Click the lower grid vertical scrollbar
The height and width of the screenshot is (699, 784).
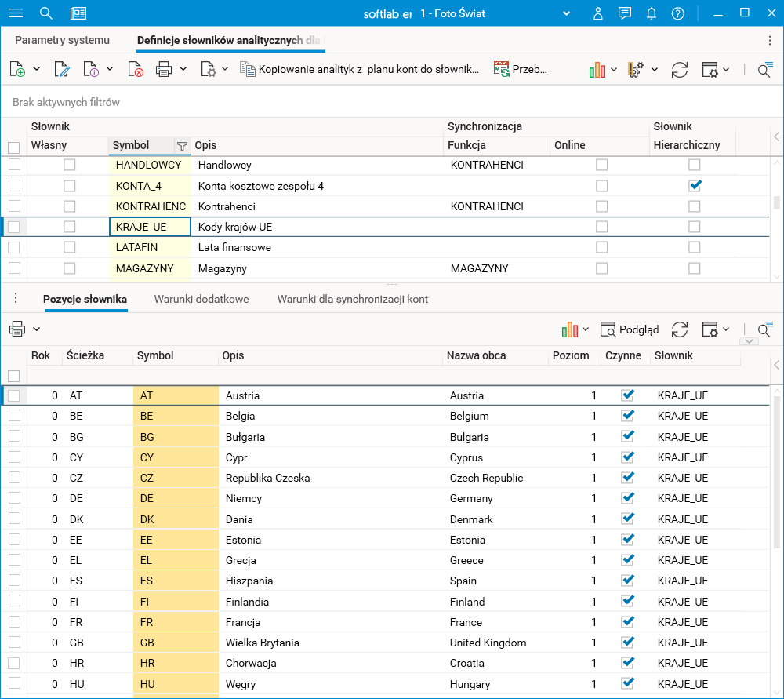776,471
